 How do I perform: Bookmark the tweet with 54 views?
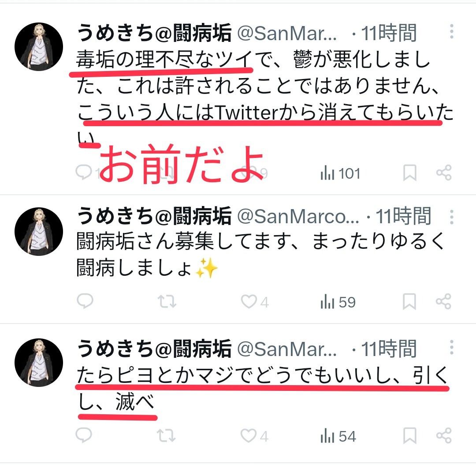(409, 436)
